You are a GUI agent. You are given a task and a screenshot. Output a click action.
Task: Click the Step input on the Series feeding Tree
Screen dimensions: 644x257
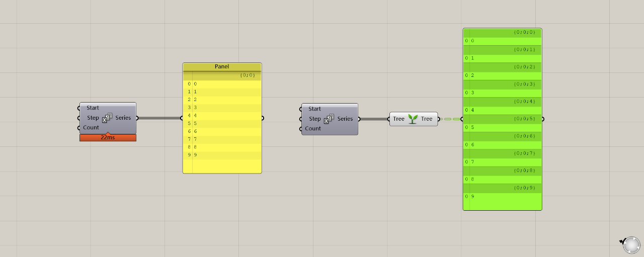coord(314,119)
